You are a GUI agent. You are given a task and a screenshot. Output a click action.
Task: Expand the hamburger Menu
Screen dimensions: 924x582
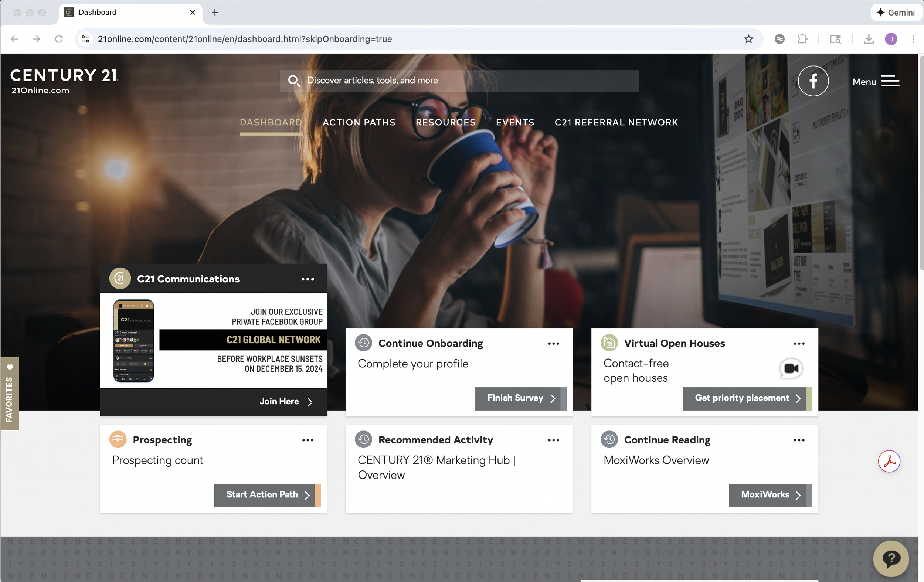pos(891,81)
